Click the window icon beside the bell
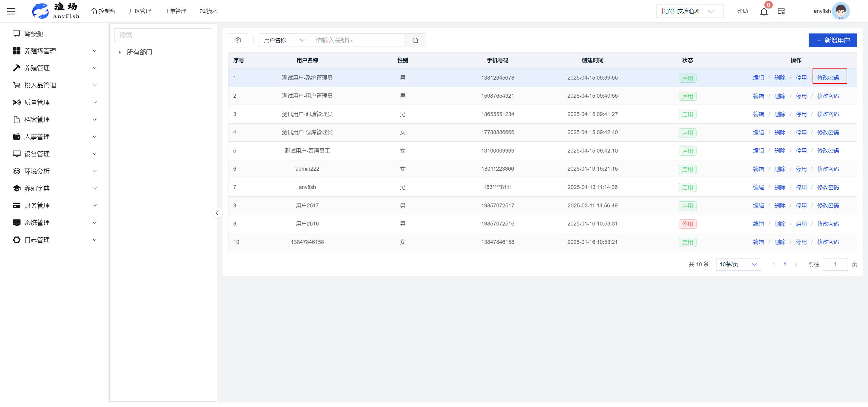Viewport: 868px width, 407px height. (781, 11)
